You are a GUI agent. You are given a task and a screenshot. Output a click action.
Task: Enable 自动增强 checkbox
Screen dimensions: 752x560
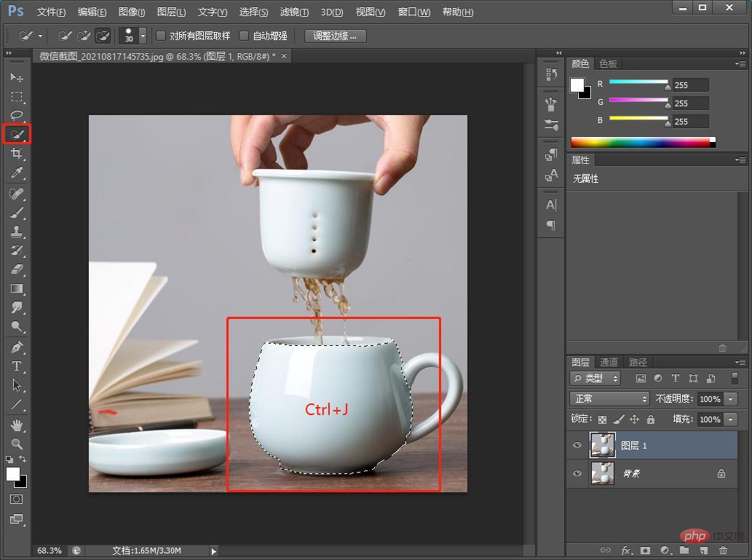(244, 36)
